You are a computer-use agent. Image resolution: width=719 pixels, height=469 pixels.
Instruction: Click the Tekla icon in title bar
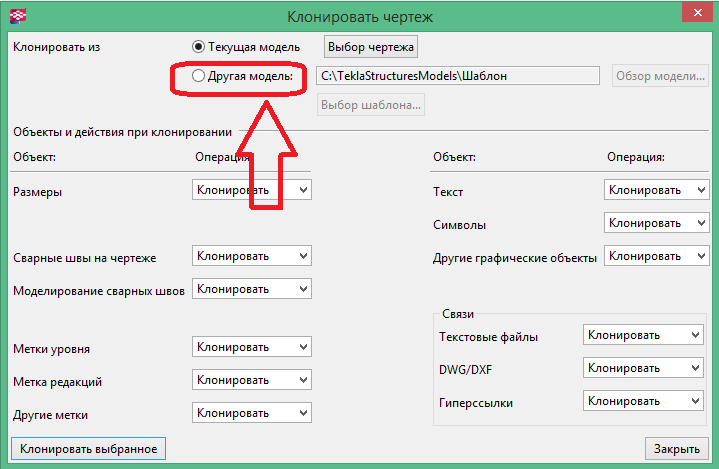pos(16,15)
